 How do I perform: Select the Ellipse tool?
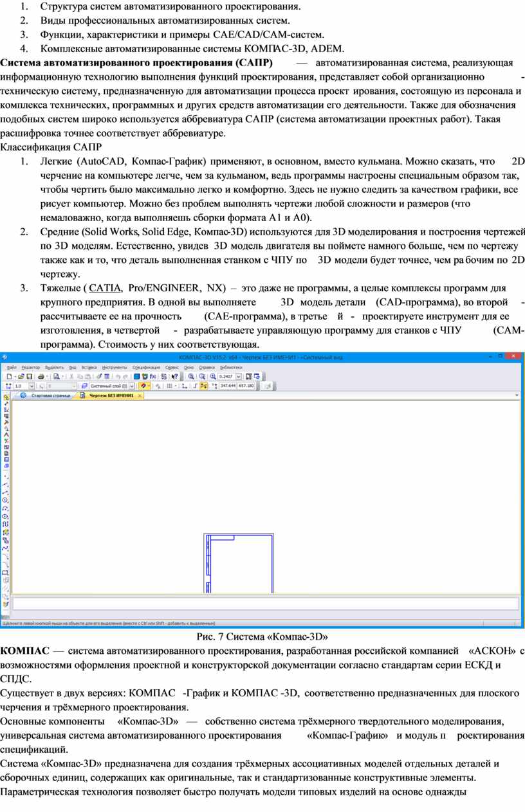(x=6, y=516)
